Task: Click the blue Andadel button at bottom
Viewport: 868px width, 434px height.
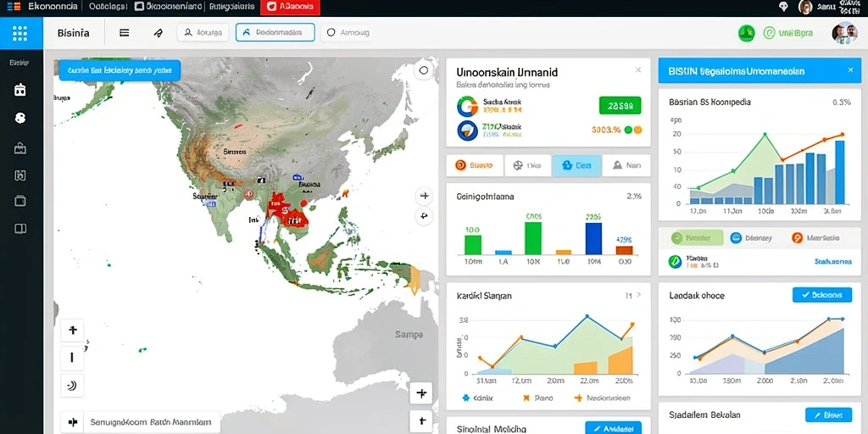Action: coord(614,428)
